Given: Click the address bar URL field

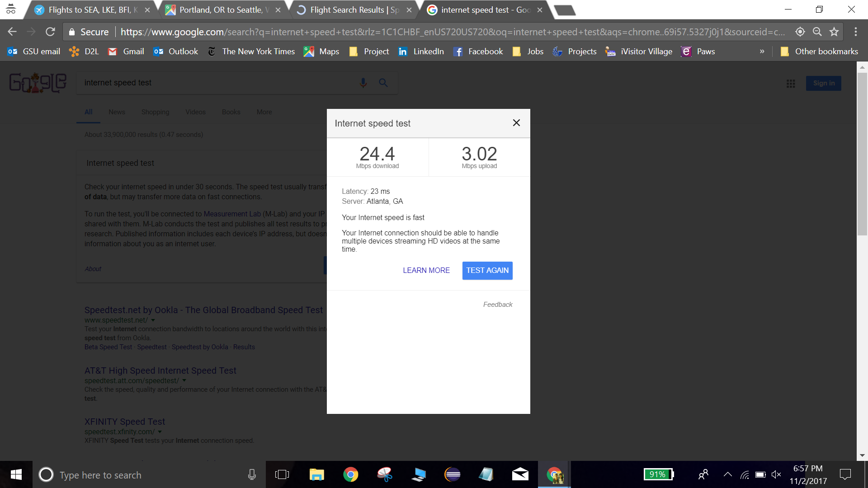Looking at the screenshot, I should click(x=452, y=32).
